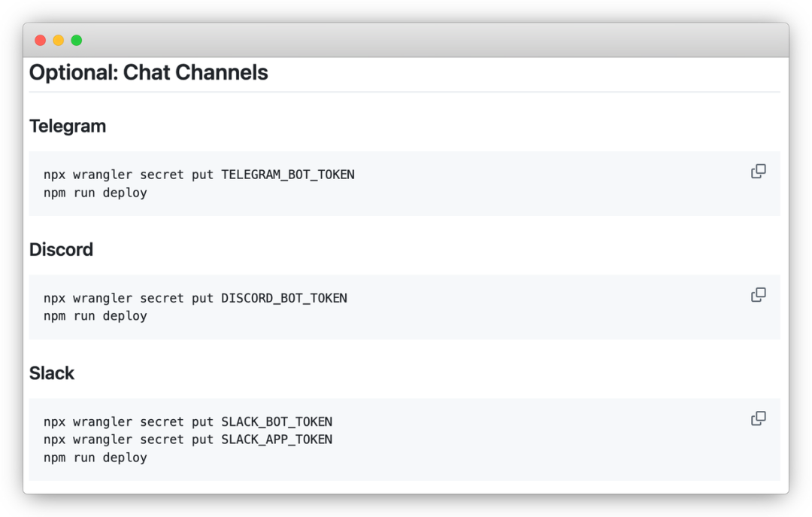Click "npm run deploy" under Telegram
Viewport: 812px width, 517px height.
[x=95, y=193]
